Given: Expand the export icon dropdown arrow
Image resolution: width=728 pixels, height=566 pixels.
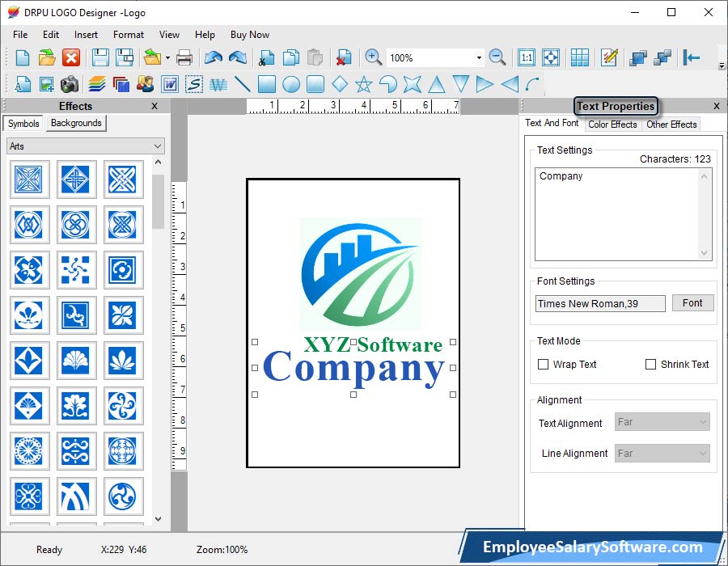Looking at the screenshot, I should (x=167, y=58).
